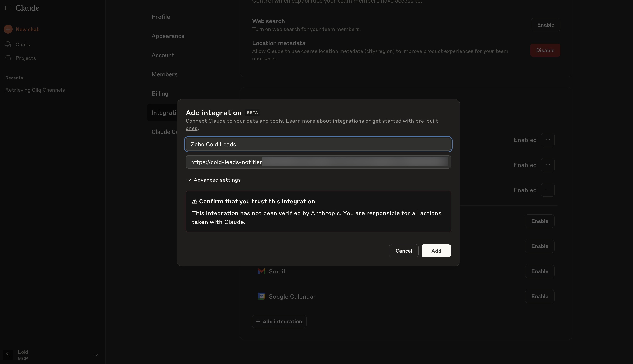Viewport: 633px width, 364px height.
Task: Click the Google Calendar icon
Action: tap(261, 296)
